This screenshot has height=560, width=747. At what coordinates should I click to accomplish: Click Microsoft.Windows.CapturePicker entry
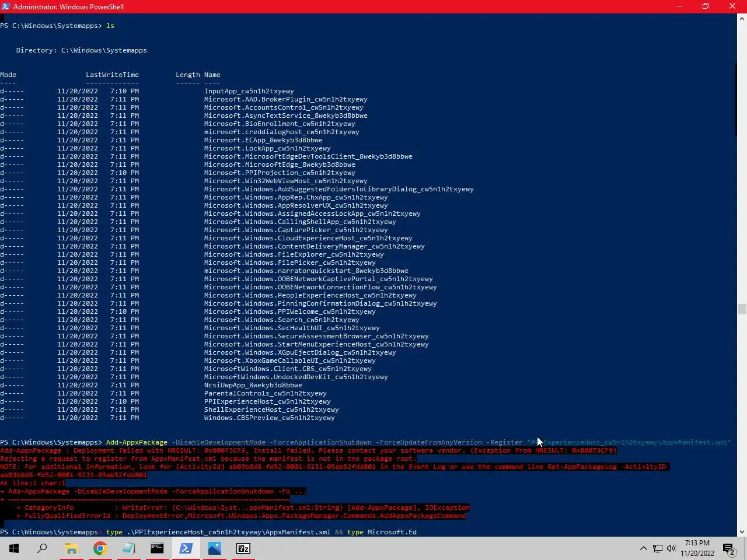[x=296, y=230]
